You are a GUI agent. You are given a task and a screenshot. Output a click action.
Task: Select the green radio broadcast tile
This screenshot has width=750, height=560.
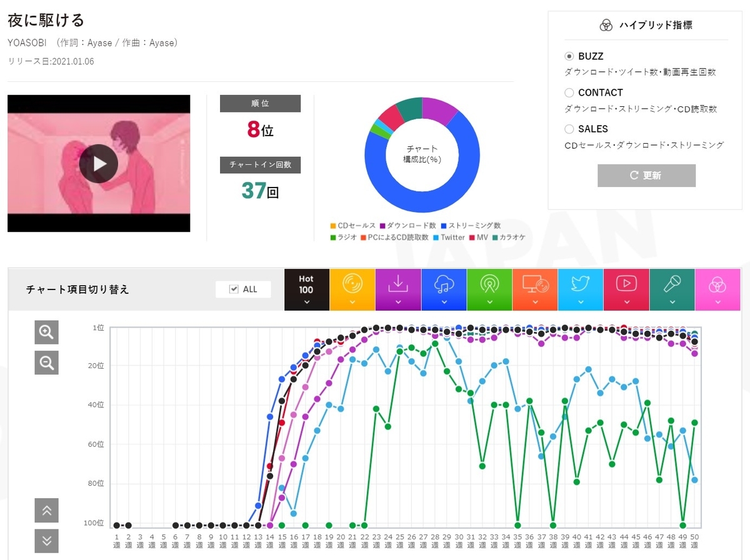click(x=489, y=290)
